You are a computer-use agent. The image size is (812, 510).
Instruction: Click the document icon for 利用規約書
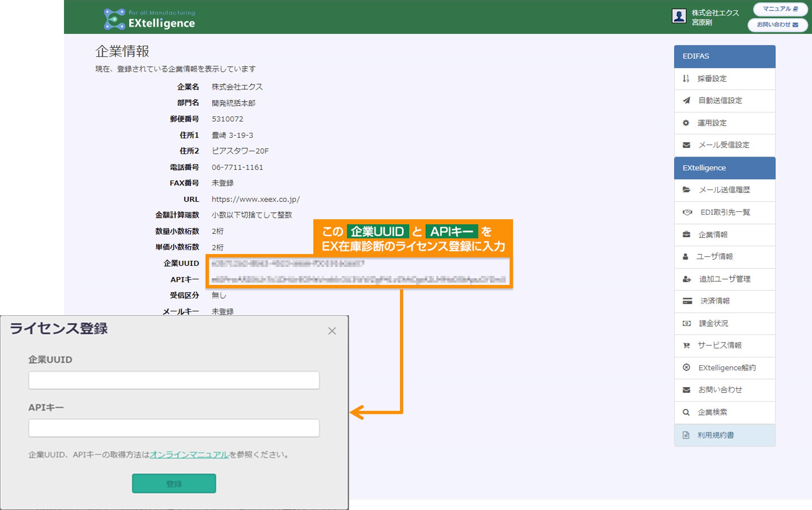point(686,435)
